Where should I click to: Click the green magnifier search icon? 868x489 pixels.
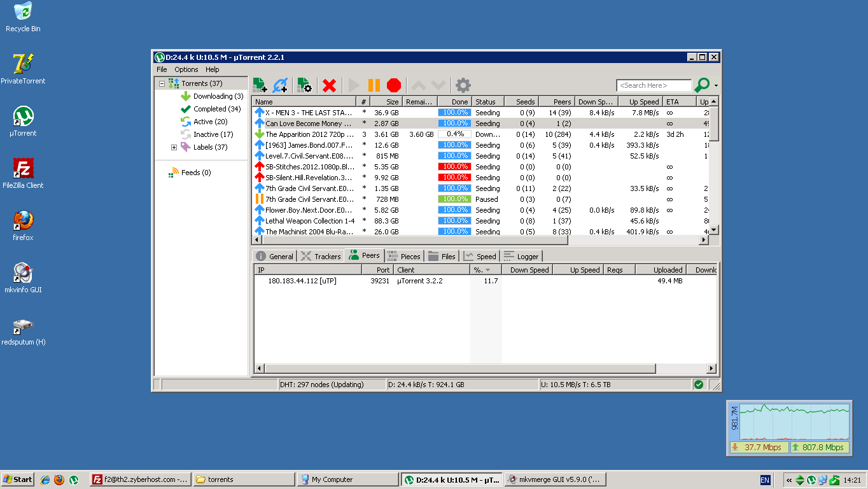tap(702, 85)
